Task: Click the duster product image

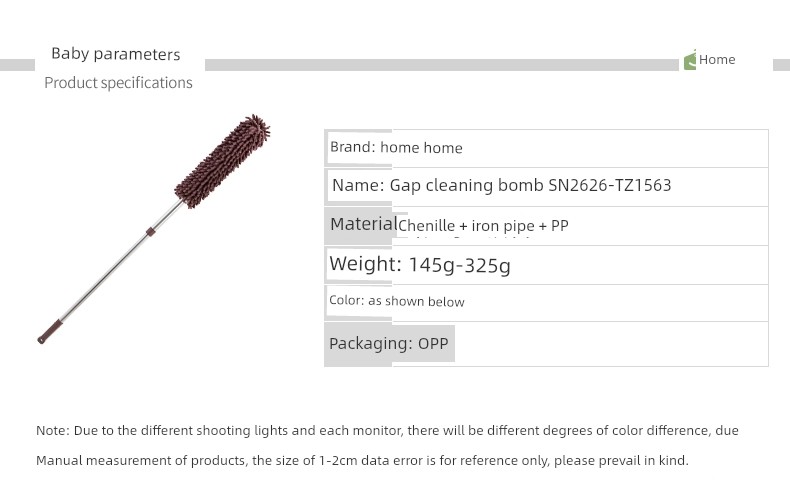Action: click(x=154, y=229)
